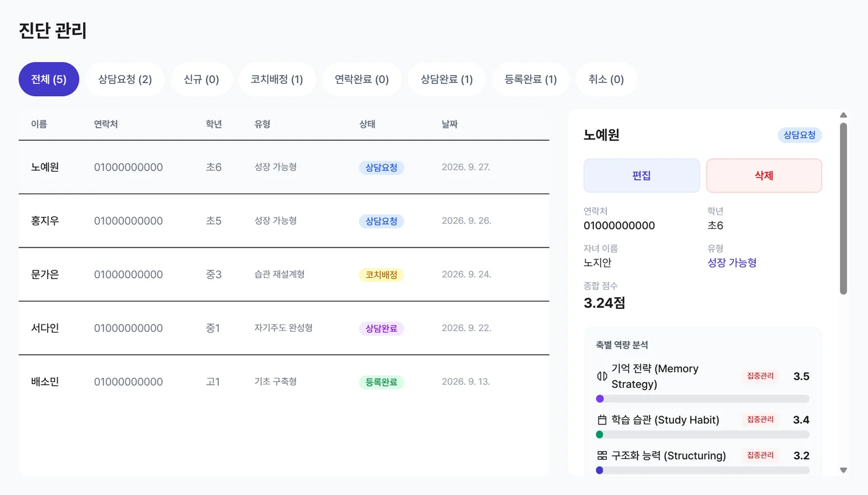
Task: Click the date 2026. 9. 26.
Action: pos(466,221)
